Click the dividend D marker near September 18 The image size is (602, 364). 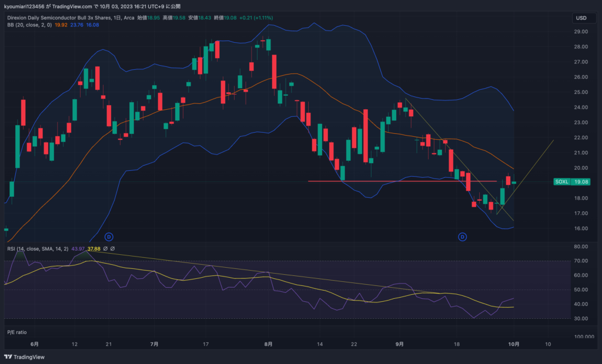(x=462, y=237)
